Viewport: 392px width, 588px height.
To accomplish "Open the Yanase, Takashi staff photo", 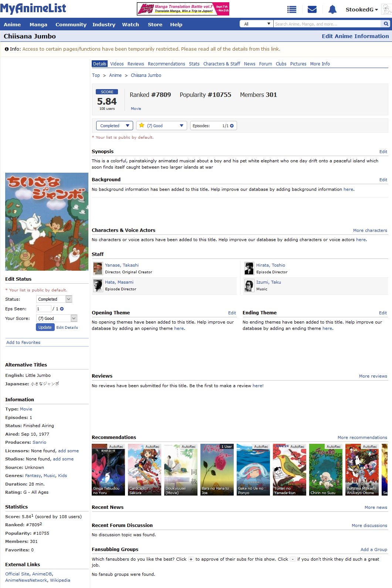I will pyautogui.click(x=98, y=268).
